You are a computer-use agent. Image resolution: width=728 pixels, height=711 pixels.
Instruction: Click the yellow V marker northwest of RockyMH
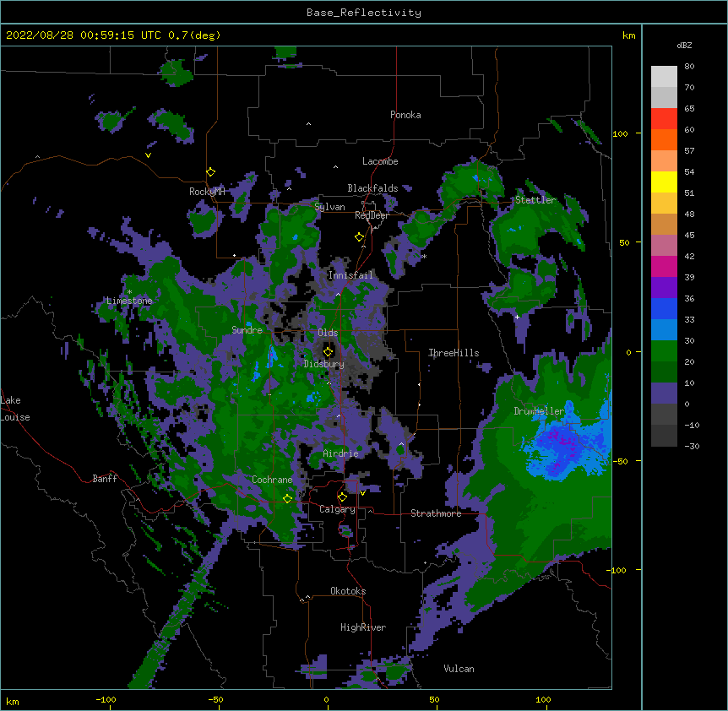pos(148,155)
